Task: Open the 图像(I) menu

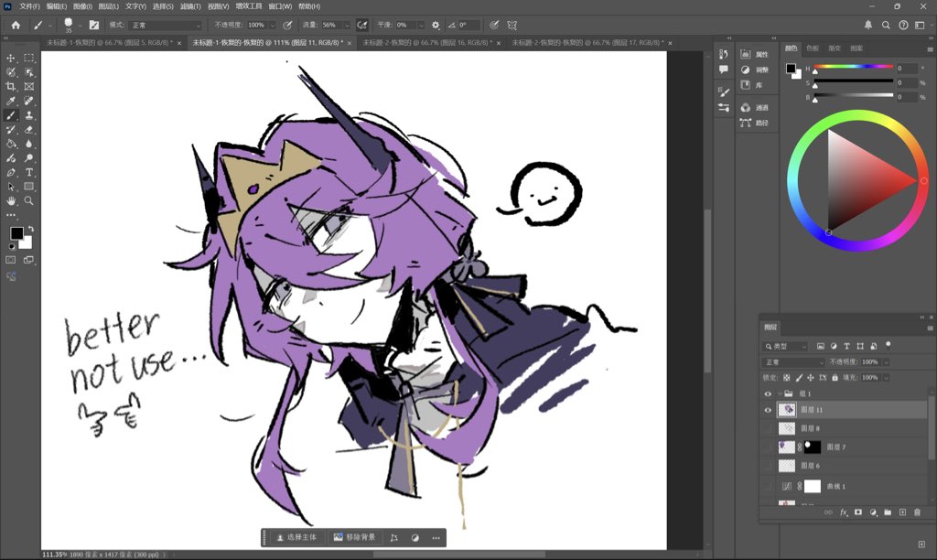Action: [82, 6]
